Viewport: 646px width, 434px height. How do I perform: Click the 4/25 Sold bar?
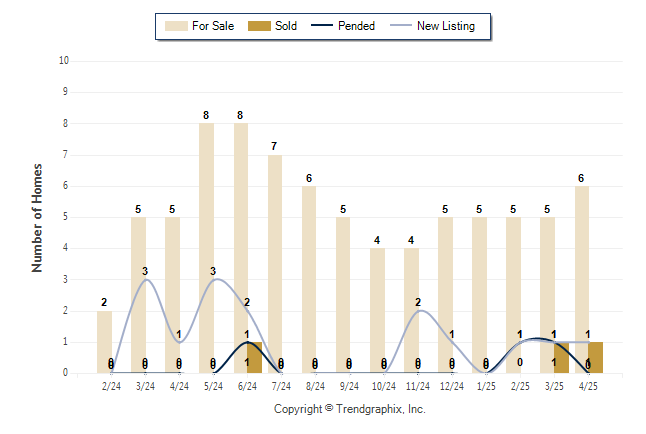[596, 357]
